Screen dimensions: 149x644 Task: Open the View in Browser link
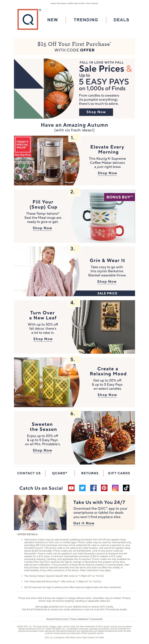[x=92, y=4]
